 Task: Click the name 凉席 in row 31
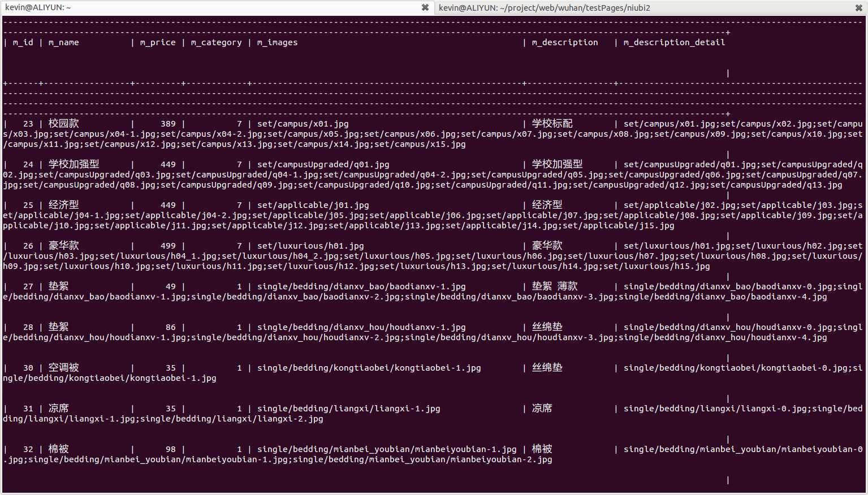[x=58, y=409]
